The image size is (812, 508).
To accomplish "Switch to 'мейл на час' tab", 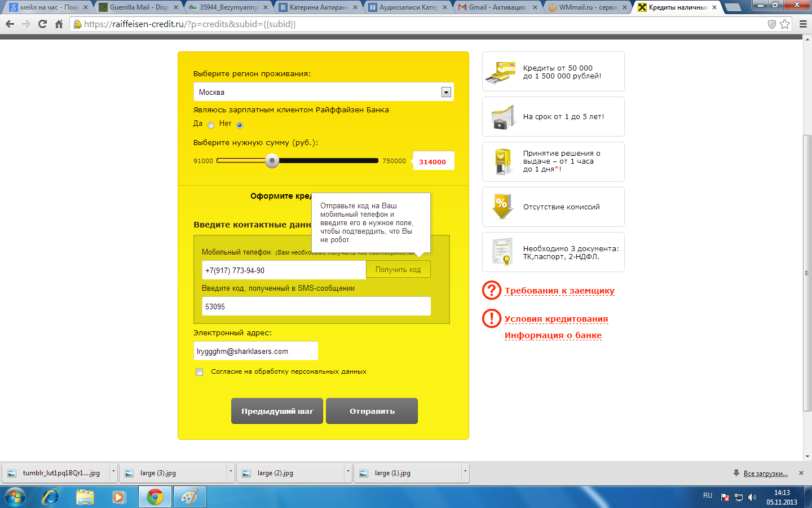I will pyautogui.click(x=49, y=7).
